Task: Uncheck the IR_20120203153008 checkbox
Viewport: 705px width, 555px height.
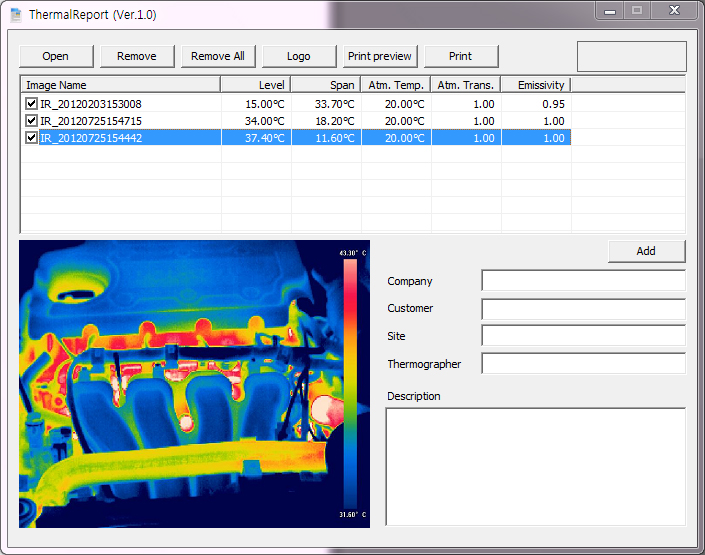Action: 32,104
